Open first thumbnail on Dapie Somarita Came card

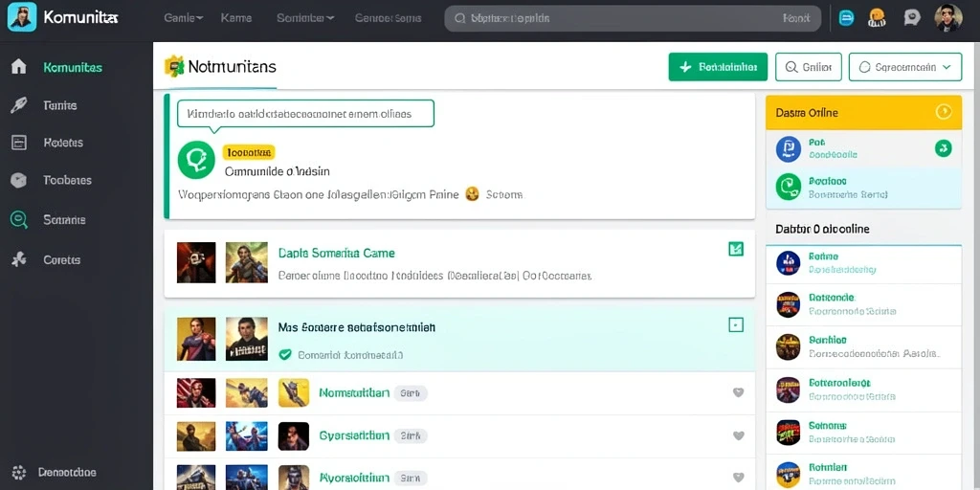196,262
